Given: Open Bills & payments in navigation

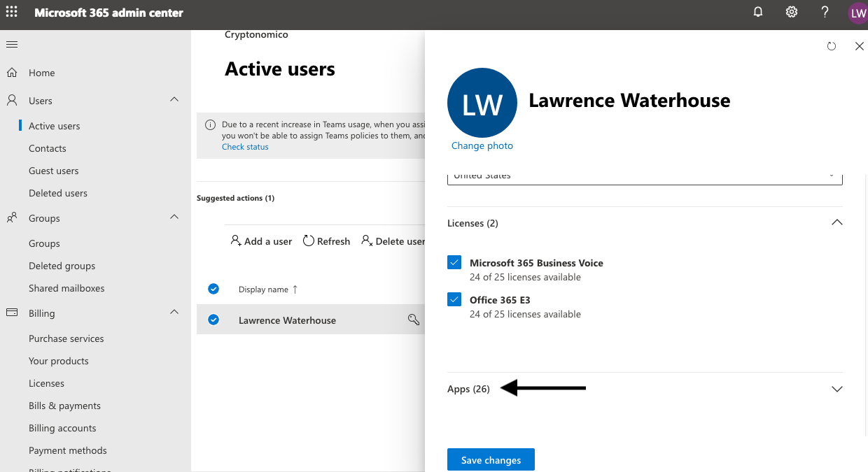Looking at the screenshot, I should click(64, 406).
